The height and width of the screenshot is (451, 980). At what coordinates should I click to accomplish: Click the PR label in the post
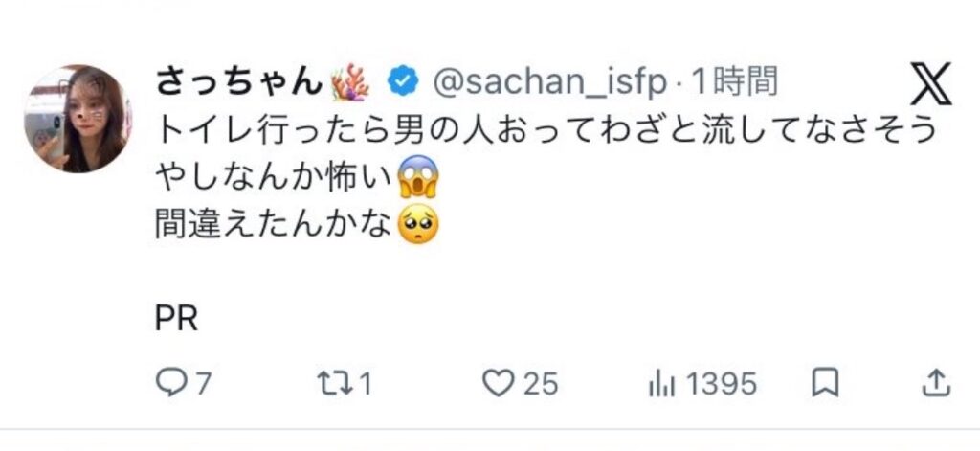click(x=175, y=318)
